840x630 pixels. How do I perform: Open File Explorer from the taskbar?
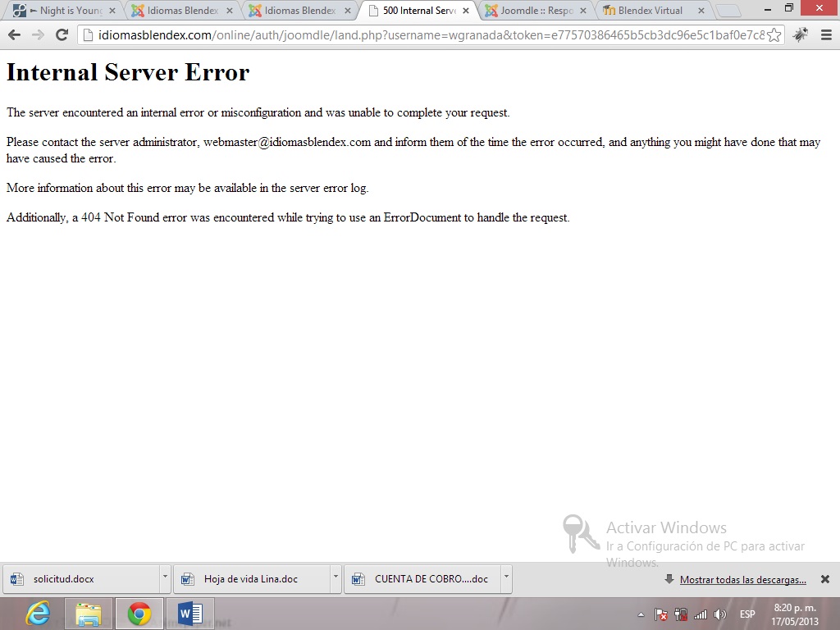click(x=89, y=614)
